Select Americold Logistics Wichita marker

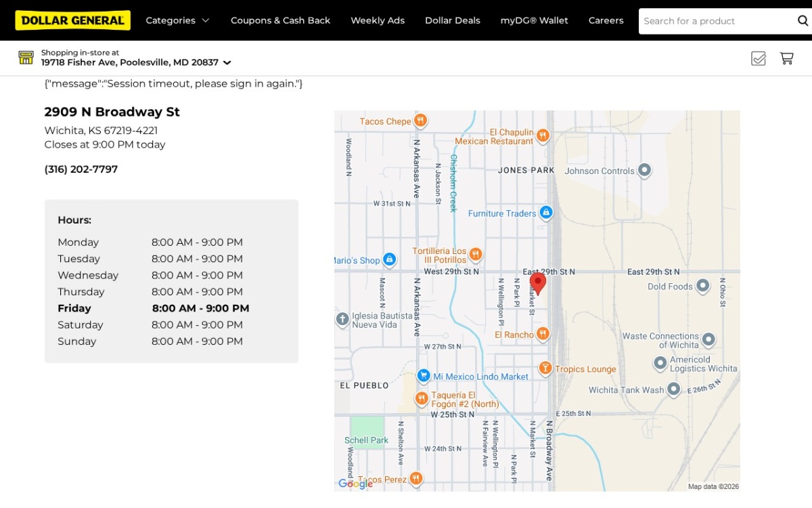coord(660,364)
